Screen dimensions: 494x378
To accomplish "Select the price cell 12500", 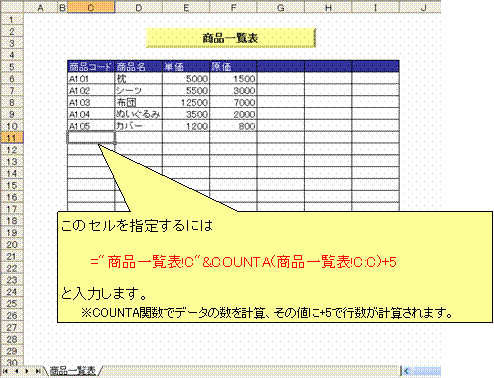I will point(186,102).
